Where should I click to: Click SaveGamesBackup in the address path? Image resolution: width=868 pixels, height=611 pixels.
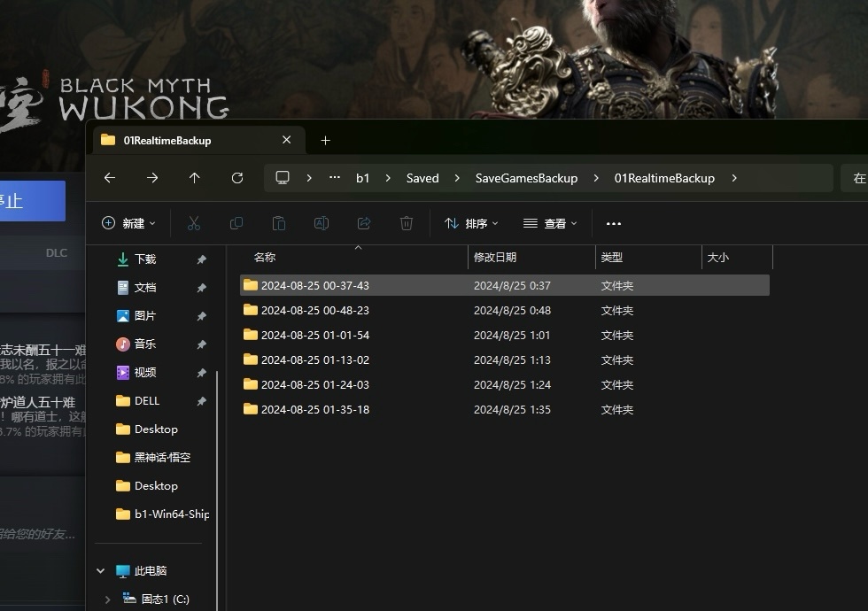[526, 178]
